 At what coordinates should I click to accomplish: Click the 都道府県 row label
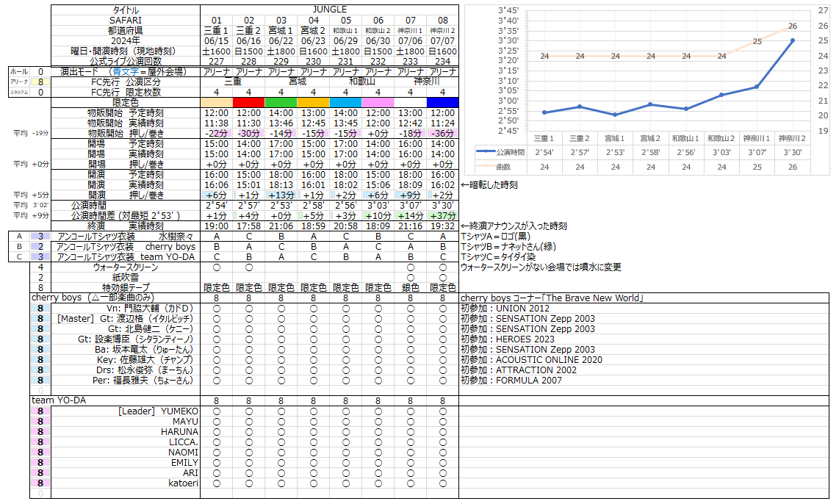click(x=126, y=31)
